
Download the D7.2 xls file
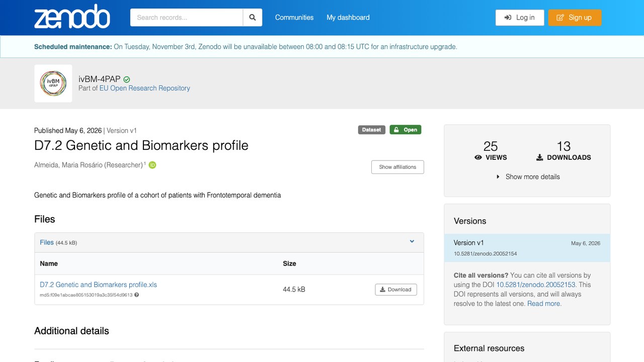click(x=395, y=290)
